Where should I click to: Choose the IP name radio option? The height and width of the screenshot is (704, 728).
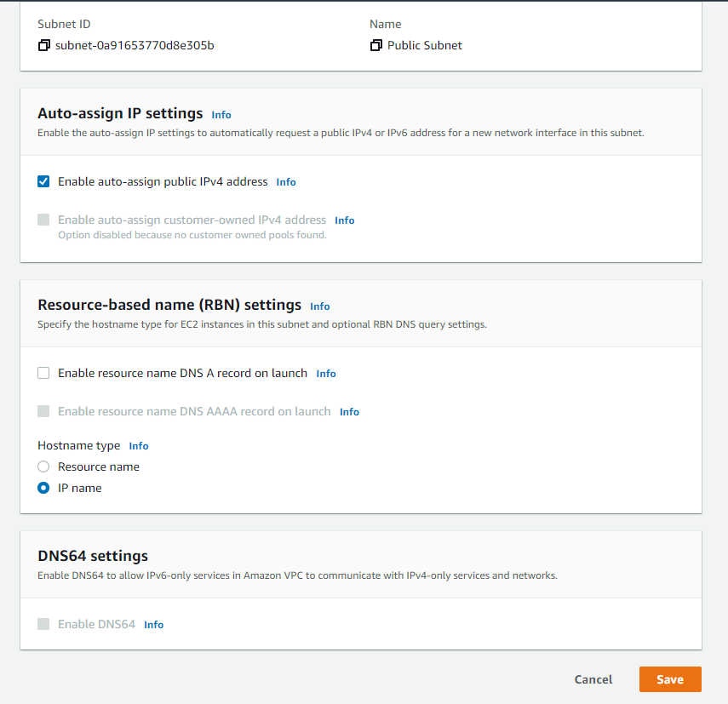click(x=43, y=489)
